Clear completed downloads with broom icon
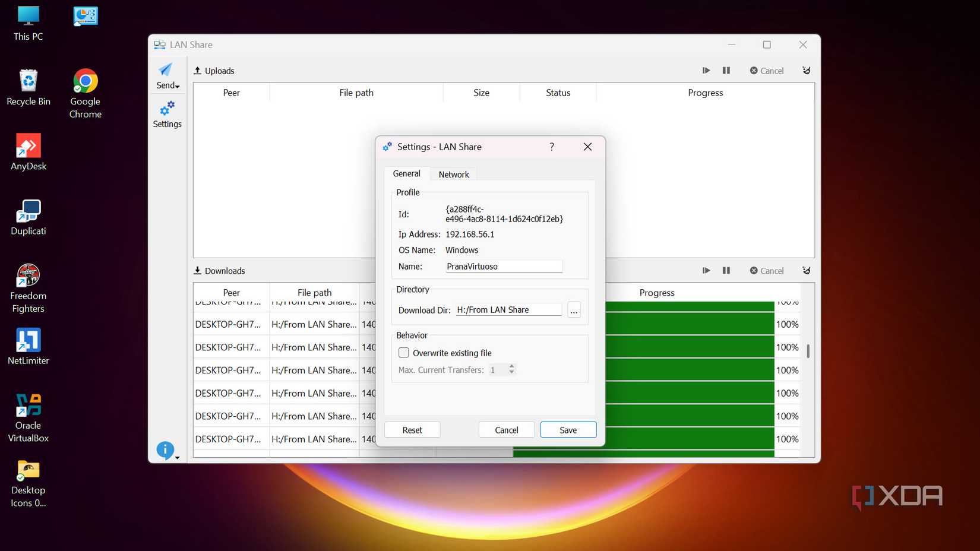The height and width of the screenshot is (551, 980). pyautogui.click(x=806, y=271)
